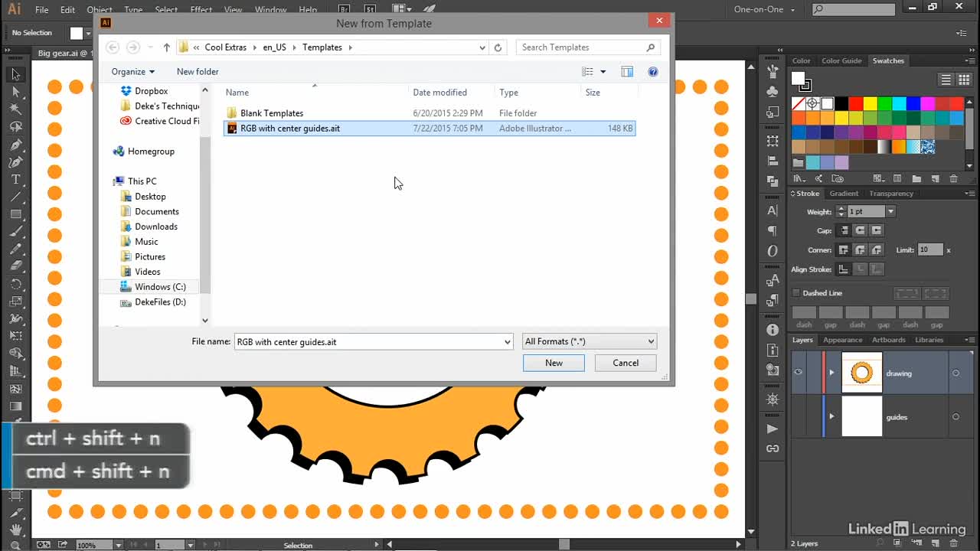Open the File name history dropdown
This screenshot has width=980, height=551.
tap(508, 342)
